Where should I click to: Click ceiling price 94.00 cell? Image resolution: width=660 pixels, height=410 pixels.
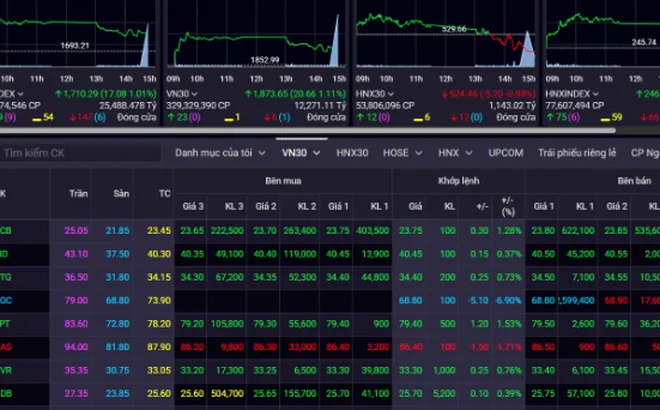[76, 347]
